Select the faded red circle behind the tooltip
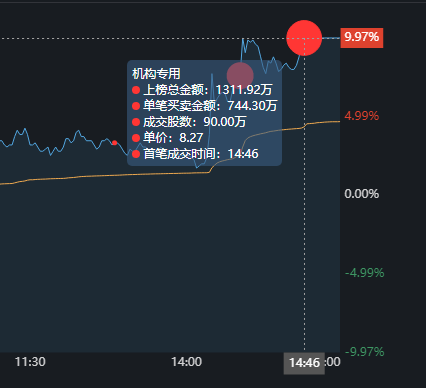The width and height of the screenshot is (426, 388). coord(240,76)
